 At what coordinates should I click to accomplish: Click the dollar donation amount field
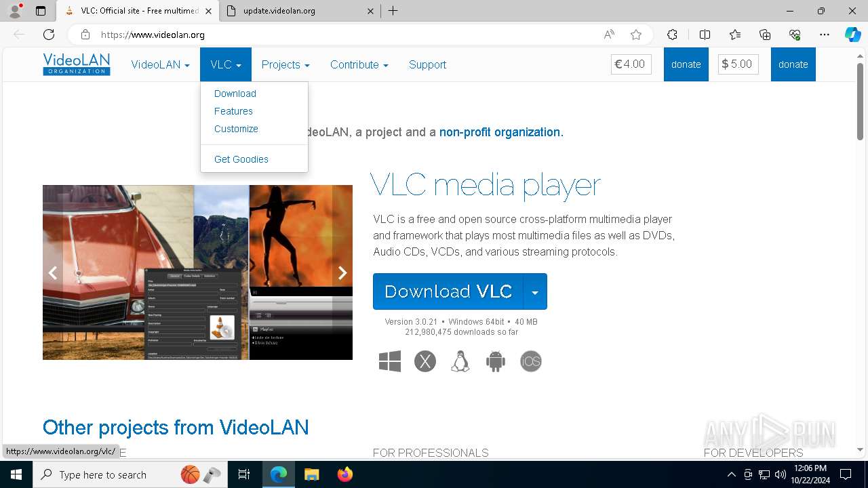click(x=738, y=64)
